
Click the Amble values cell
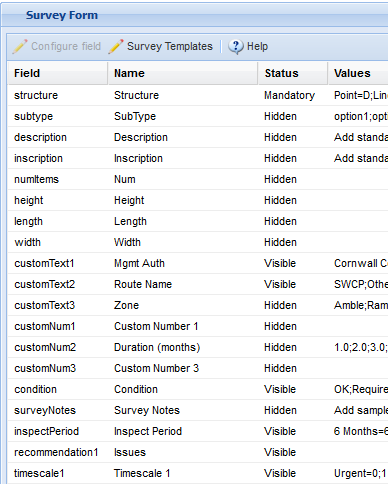pyautogui.click(x=358, y=305)
